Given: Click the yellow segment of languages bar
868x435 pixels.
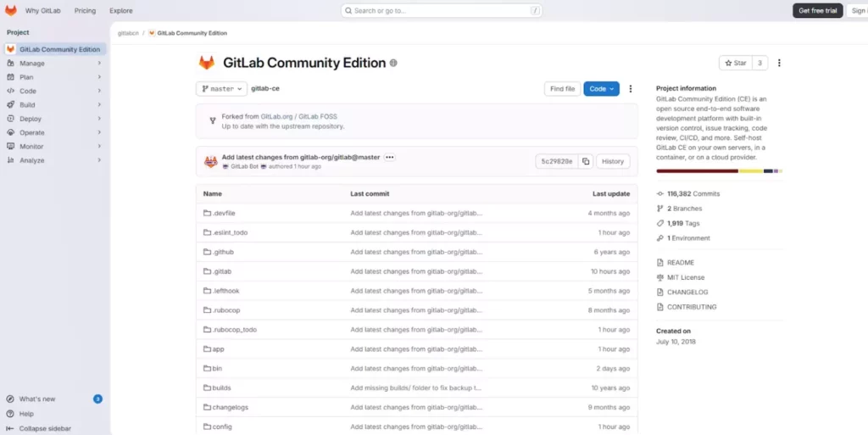Looking at the screenshot, I should [751, 171].
